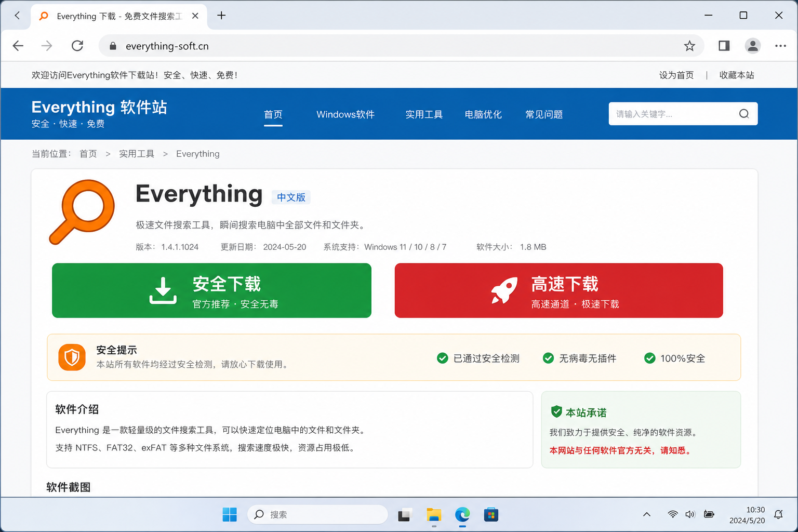This screenshot has height=532, width=798.
Task: Click the 软件截图 heading
Action: coord(69,487)
